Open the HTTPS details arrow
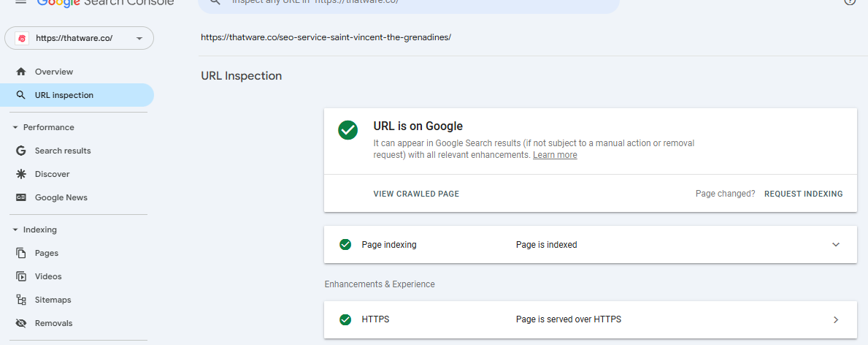This screenshot has width=868, height=345. point(836,319)
